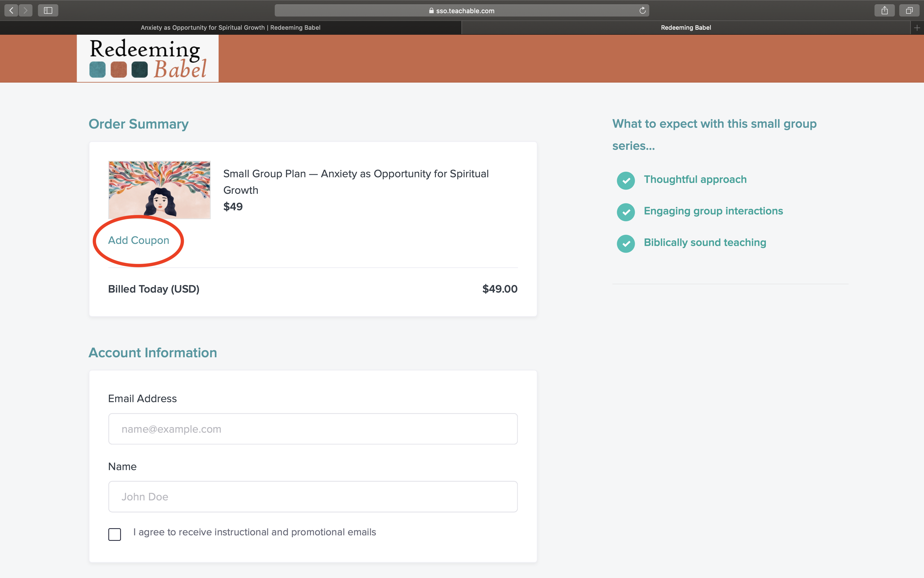This screenshot has height=578, width=924.
Task: Click the Email Address label
Action: [x=142, y=398]
